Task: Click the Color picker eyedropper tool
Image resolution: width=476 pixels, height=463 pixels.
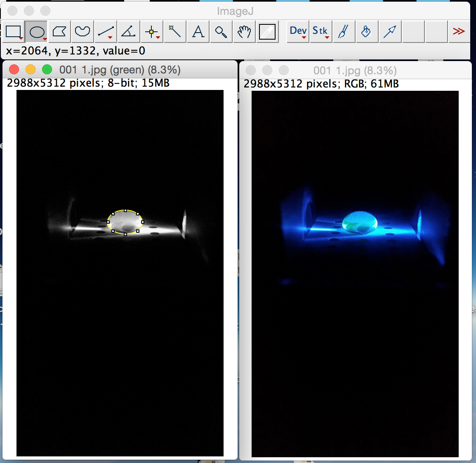Action: (267, 32)
